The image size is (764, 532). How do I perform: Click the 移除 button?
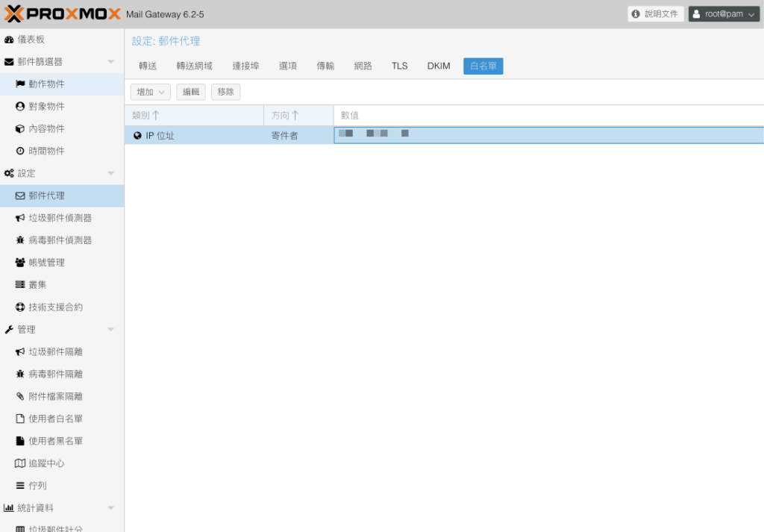(x=225, y=92)
